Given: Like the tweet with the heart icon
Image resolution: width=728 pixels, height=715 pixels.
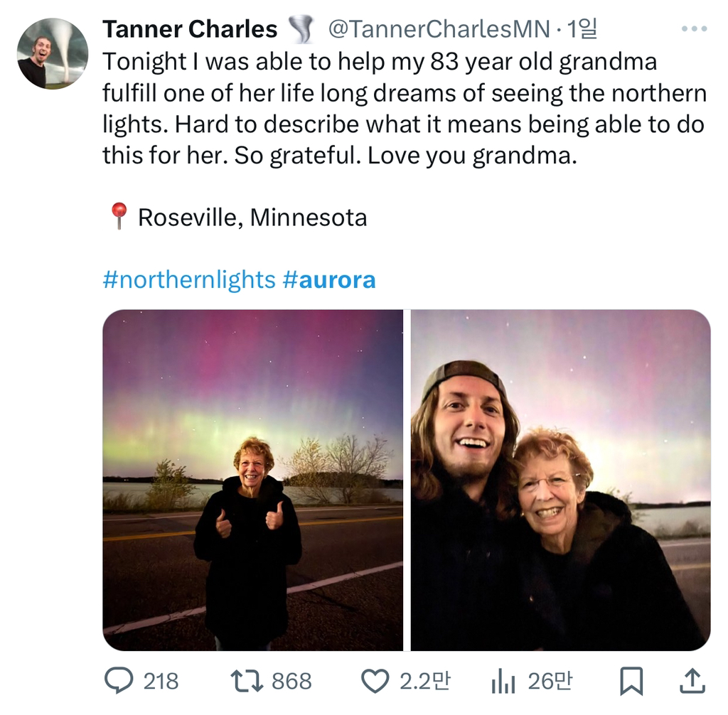Looking at the screenshot, I should (375, 681).
